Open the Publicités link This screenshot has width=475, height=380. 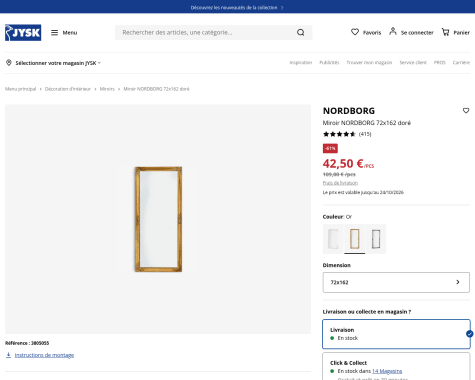329,62
